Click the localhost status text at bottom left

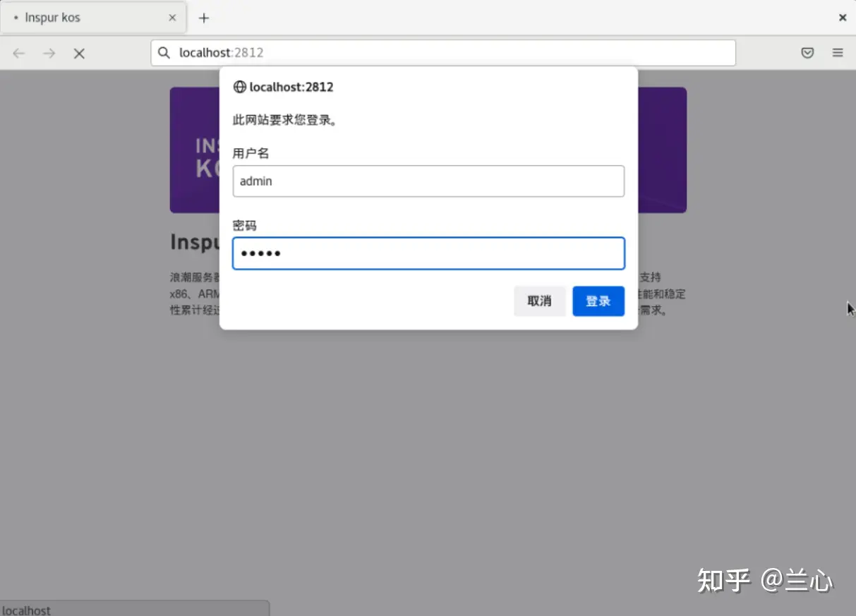27,610
